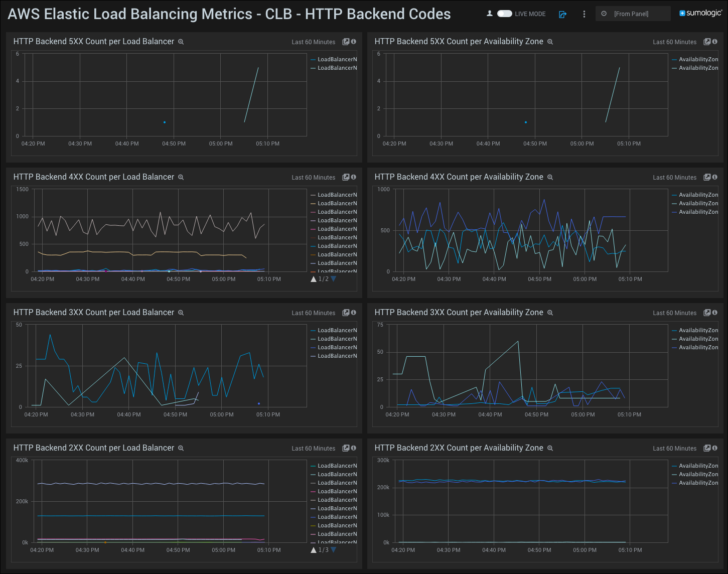Click the magnifier icon next to 3XX per Load Balancer title
Viewport: 728px width, 574px height.
click(181, 312)
